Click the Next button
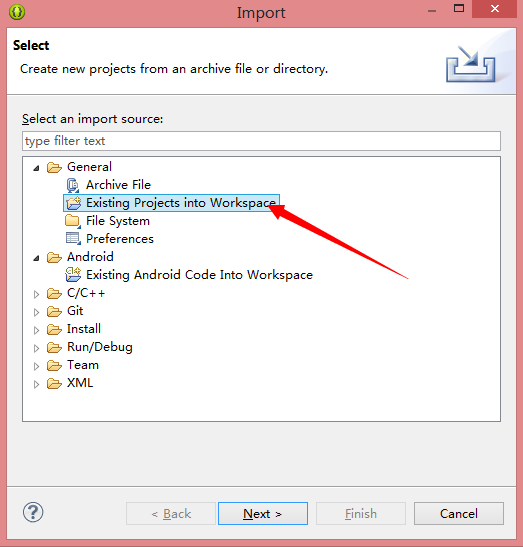Image resolution: width=523 pixels, height=547 pixels. (x=263, y=514)
